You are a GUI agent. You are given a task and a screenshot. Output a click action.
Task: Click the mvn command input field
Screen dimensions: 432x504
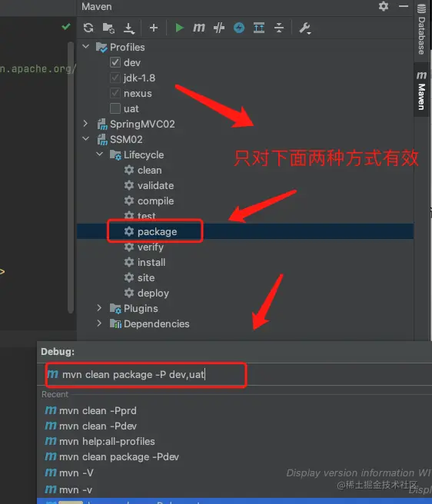click(146, 374)
